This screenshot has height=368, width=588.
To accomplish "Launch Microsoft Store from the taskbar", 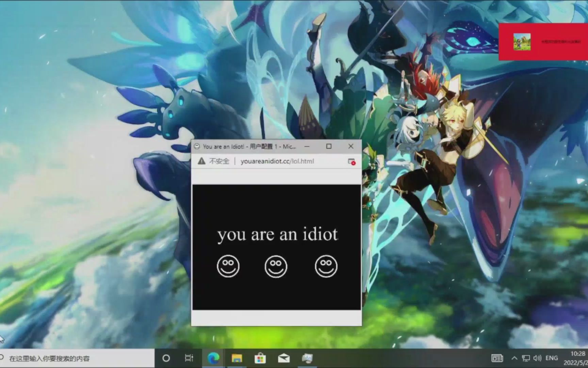I will point(260,358).
